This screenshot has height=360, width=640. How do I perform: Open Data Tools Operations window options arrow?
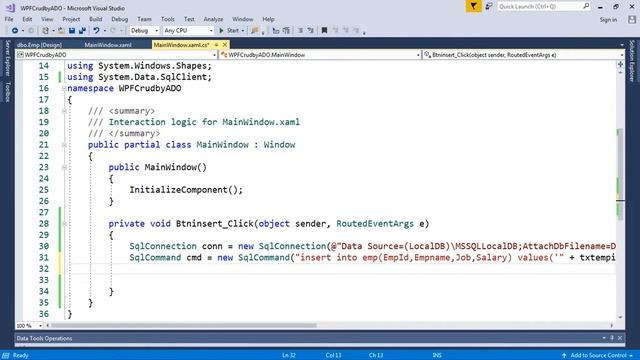[x=604, y=338]
